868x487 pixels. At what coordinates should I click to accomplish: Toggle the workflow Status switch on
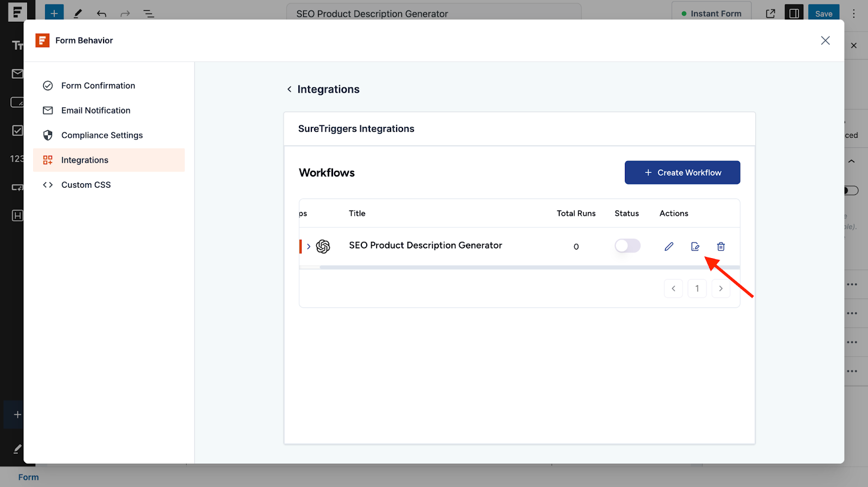627,246
